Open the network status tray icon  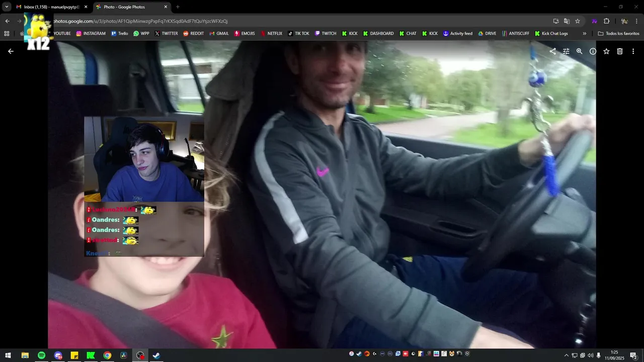[574, 355]
